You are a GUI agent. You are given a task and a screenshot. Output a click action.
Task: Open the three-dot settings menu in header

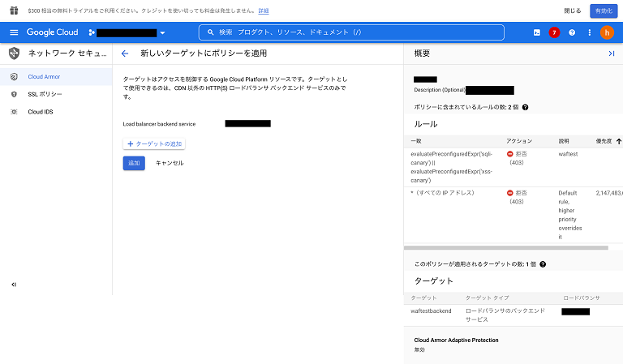589,32
